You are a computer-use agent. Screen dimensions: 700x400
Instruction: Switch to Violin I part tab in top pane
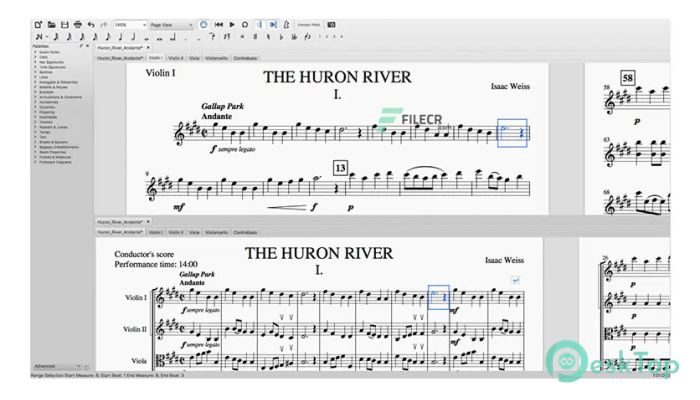155,58
